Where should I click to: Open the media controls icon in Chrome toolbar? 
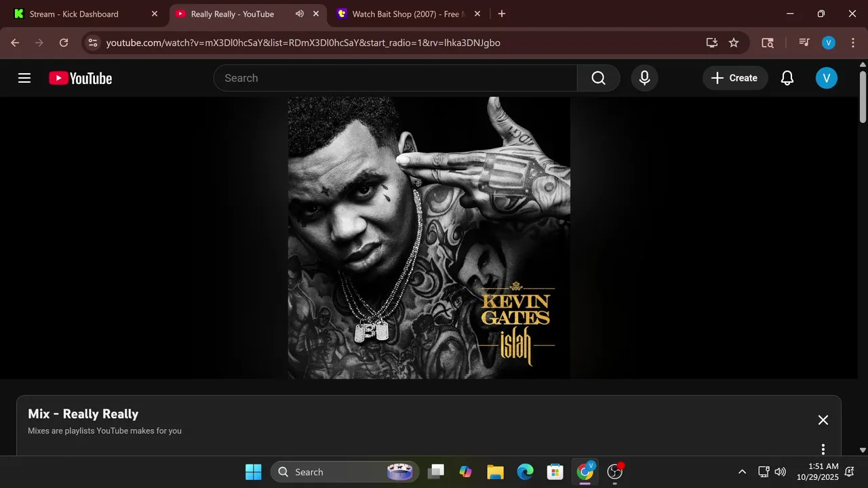804,43
